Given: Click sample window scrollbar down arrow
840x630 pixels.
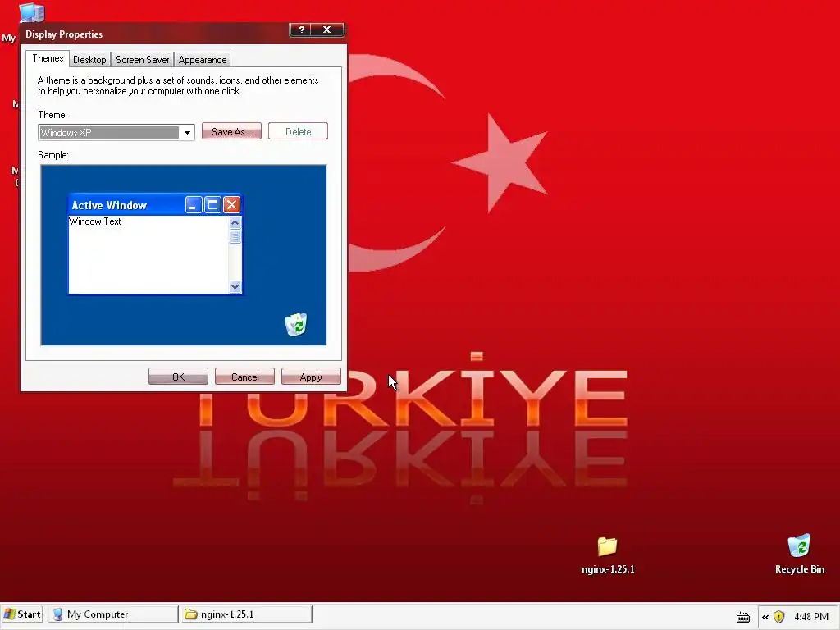Looking at the screenshot, I should coord(235,286).
